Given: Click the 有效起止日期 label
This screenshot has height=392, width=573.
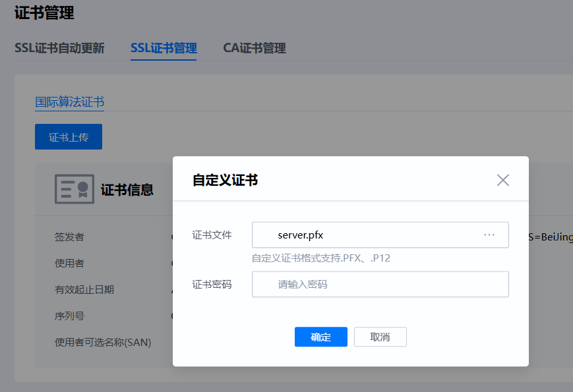Looking at the screenshot, I should [84, 289].
